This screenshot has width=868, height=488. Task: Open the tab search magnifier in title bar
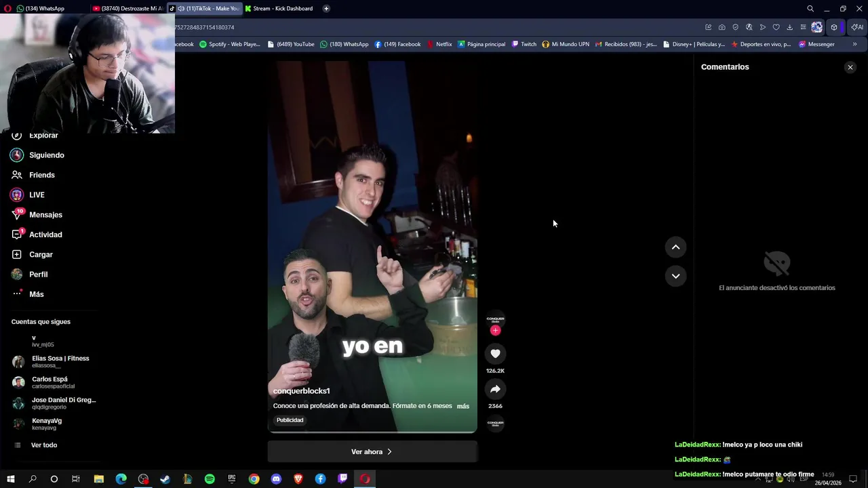coord(810,8)
